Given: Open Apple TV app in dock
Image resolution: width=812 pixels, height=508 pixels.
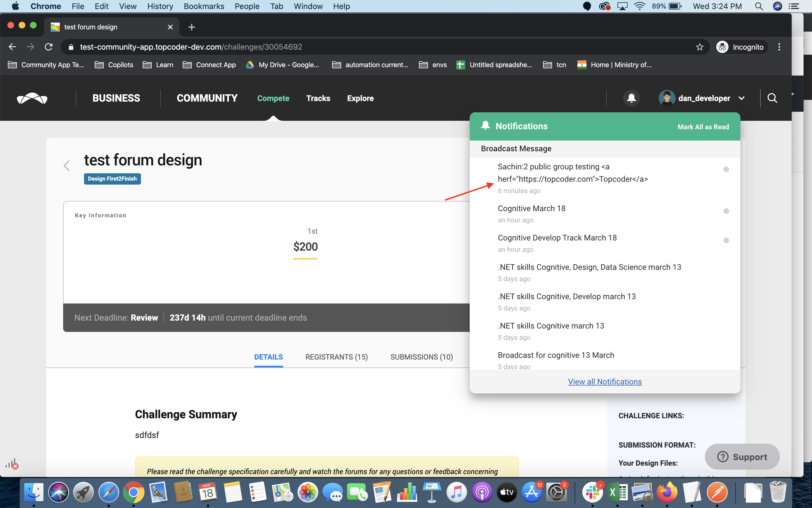Looking at the screenshot, I should tap(507, 492).
